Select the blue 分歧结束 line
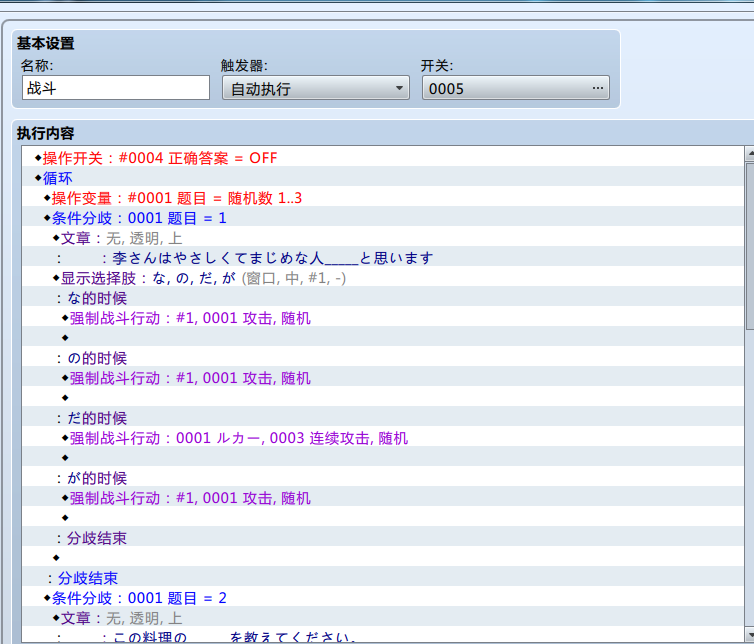The width and height of the screenshot is (754, 644). [x=382, y=578]
